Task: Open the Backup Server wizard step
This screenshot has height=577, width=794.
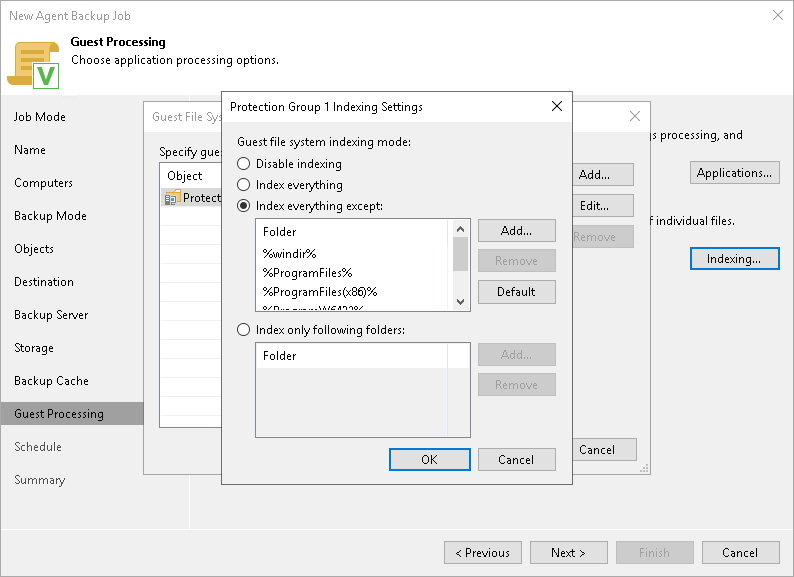Action: [51, 315]
